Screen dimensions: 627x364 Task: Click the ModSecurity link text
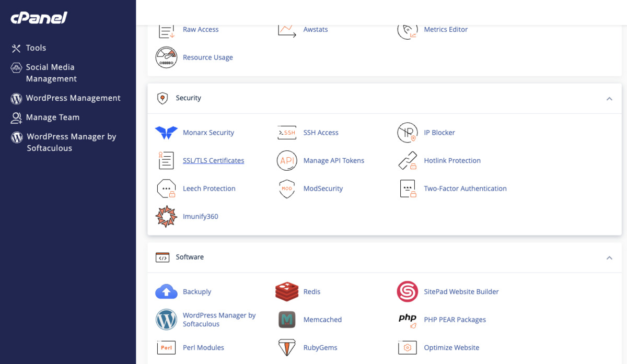click(x=323, y=189)
